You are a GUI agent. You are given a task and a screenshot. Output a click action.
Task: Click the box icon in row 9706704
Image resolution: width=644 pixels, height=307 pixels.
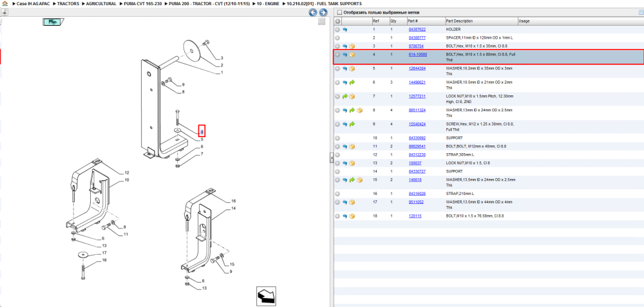(352, 46)
